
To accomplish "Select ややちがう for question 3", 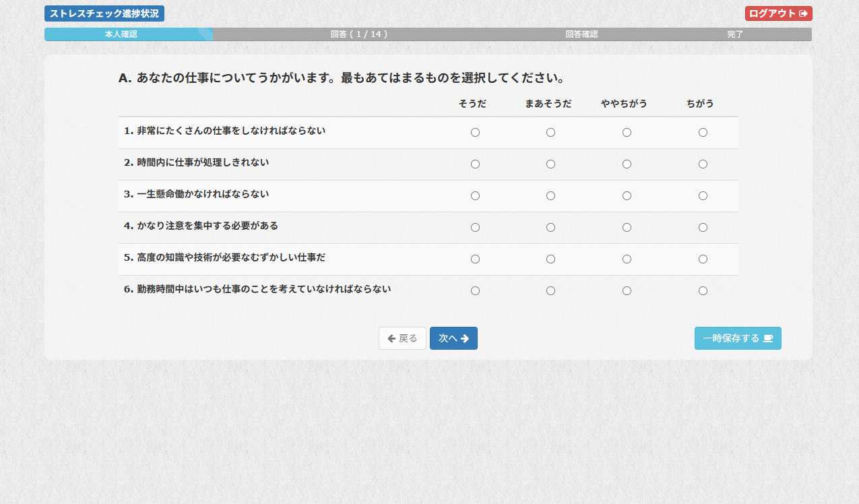I will pyautogui.click(x=627, y=196).
